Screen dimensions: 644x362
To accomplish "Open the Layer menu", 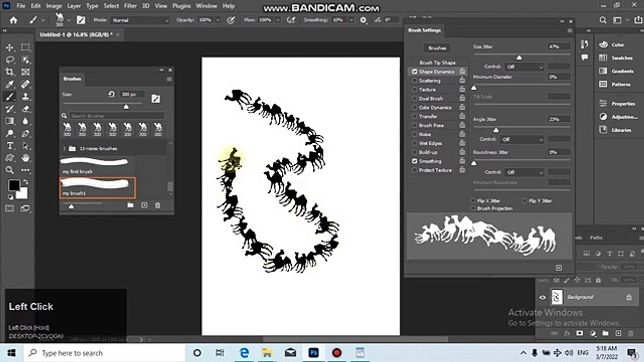I will click(x=74, y=6).
